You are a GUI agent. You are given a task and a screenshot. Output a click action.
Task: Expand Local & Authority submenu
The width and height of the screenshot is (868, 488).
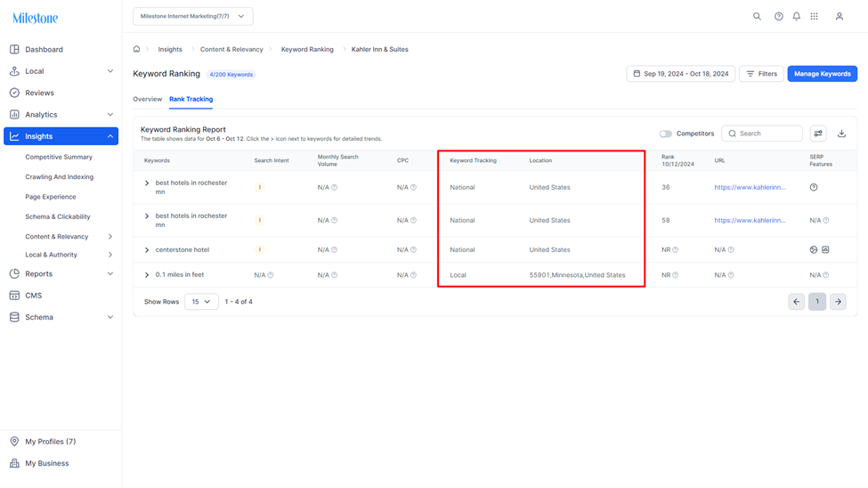pyautogui.click(x=110, y=255)
